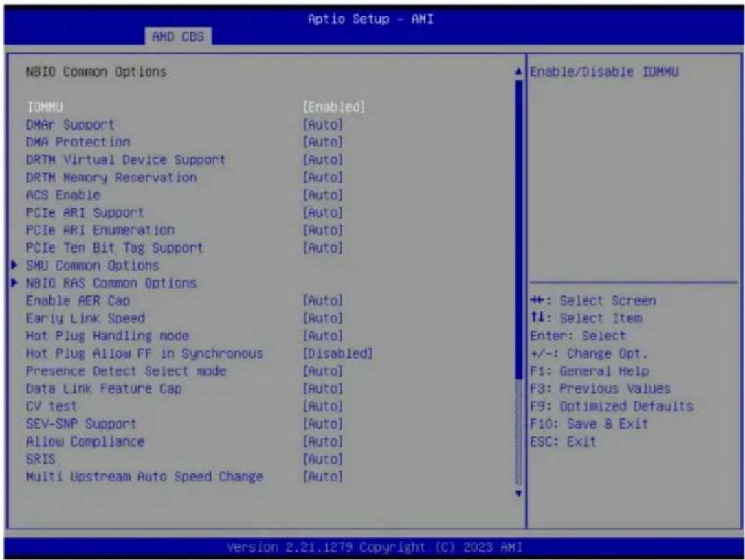Select Multi Upstream Auto Speed Change
This screenshot has height=560, width=745.
(x=144, y=476)
